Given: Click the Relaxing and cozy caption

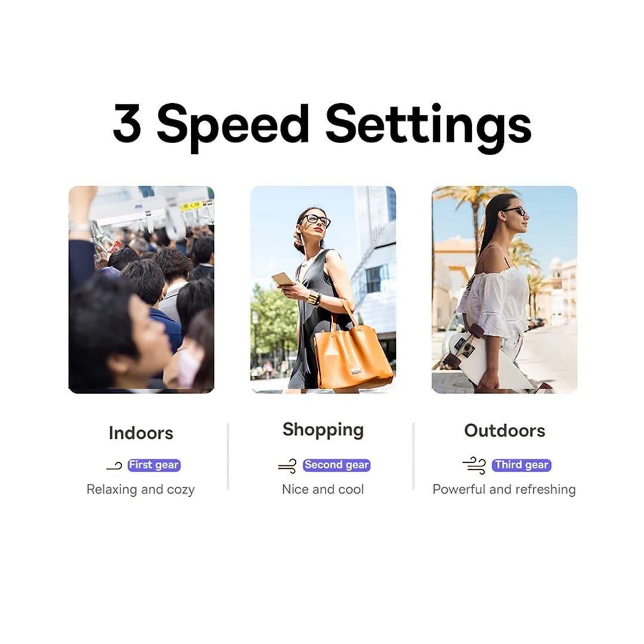Looking at the screenshot, I should pos(141,490).
